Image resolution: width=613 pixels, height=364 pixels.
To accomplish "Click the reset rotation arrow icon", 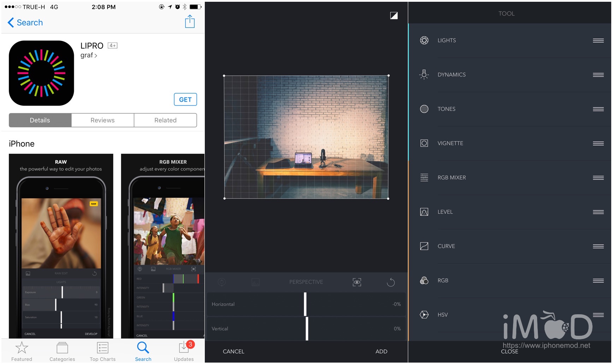I will 391,282.
